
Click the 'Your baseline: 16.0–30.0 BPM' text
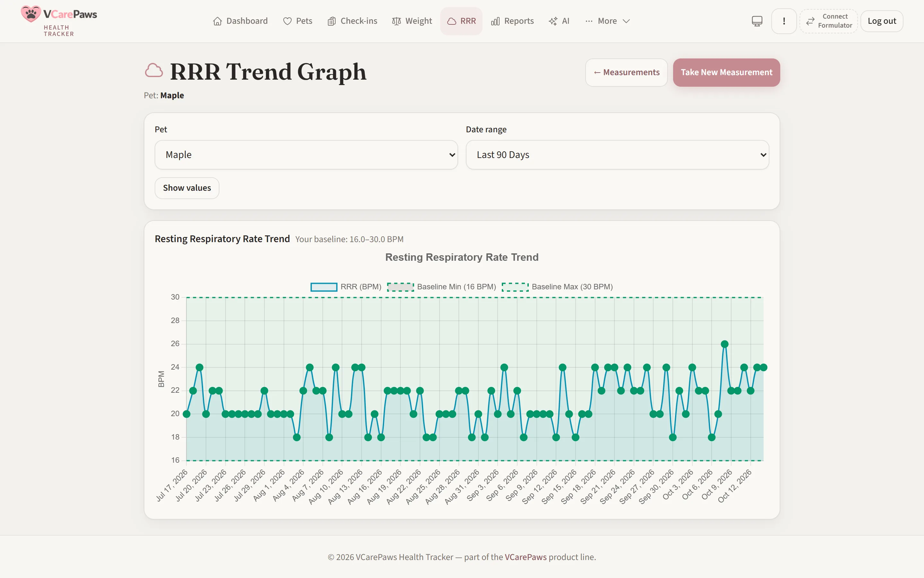(349, 239)
